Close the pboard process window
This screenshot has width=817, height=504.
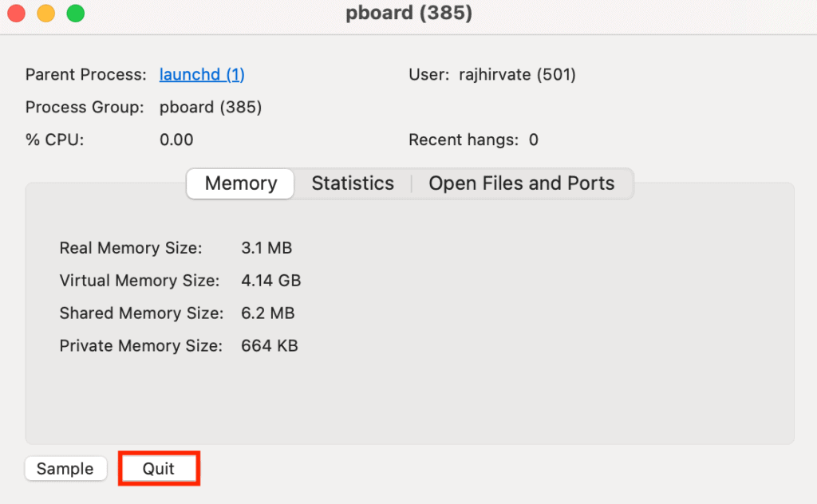click(17, 14)
